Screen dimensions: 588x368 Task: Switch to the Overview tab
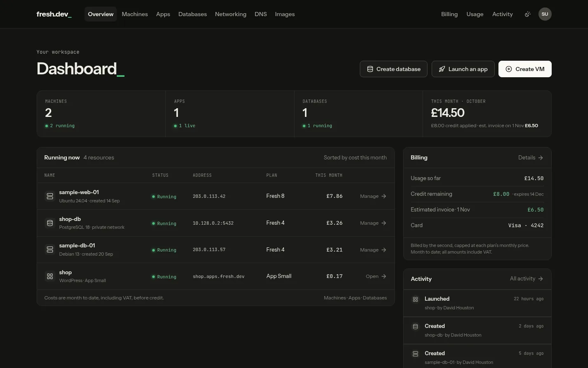coord(101,14)
